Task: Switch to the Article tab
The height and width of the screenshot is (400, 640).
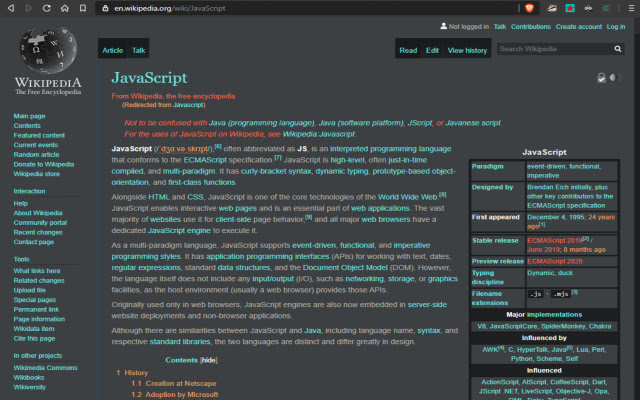Action: [113, 51]
